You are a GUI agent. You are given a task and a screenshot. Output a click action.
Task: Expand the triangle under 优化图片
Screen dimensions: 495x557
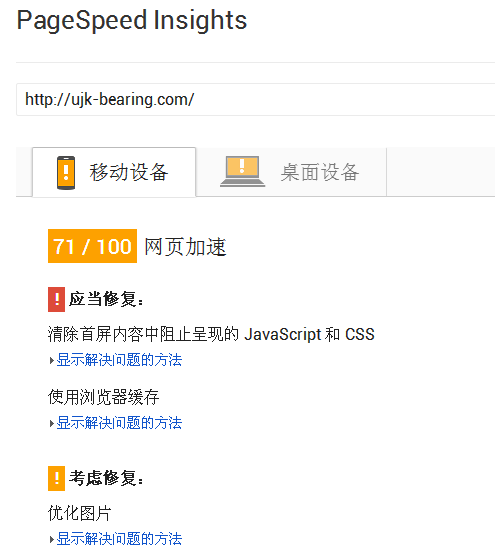(52, 540)
